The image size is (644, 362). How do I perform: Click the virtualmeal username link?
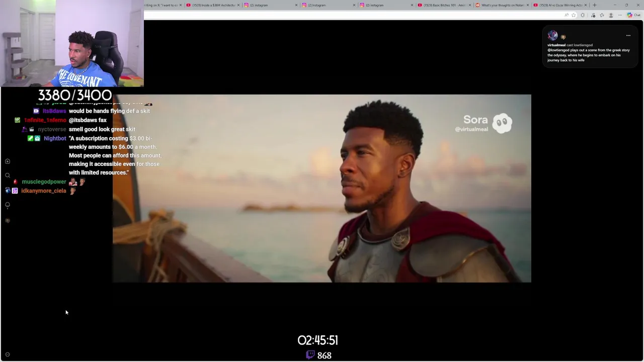(556, 45)
